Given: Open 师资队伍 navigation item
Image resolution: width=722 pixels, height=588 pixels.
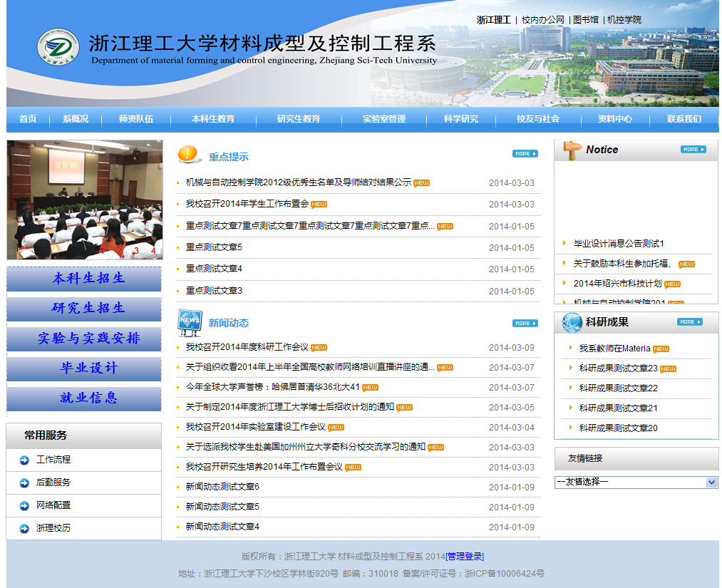Looking at the screenshot, I should pos(136,119).
